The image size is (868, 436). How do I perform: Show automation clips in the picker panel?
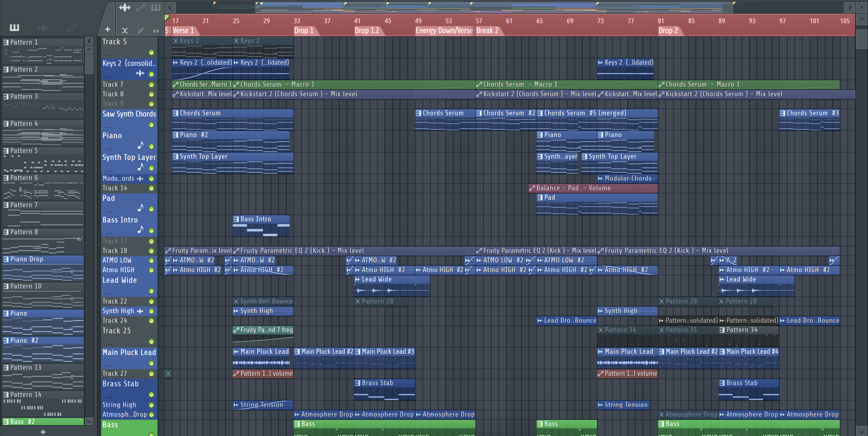point(72,28)
